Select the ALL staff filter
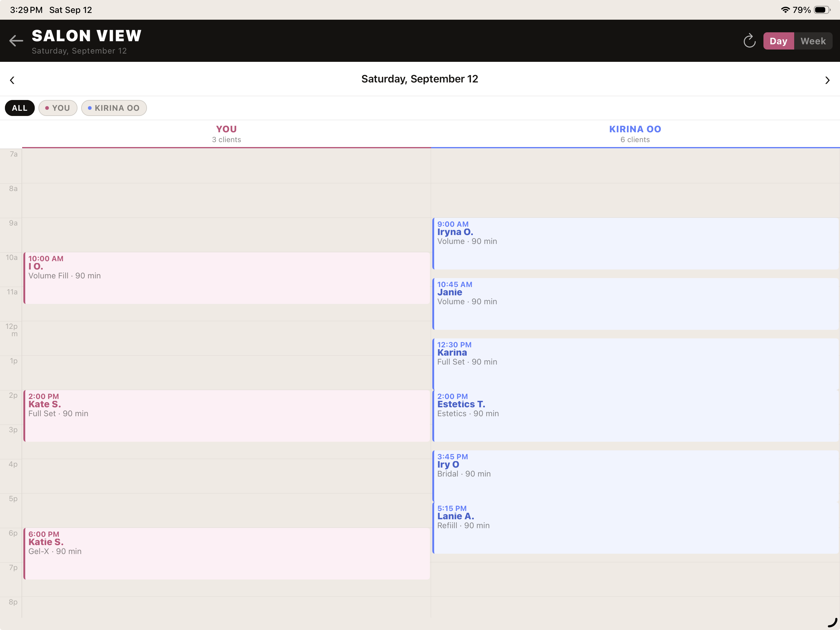 pyautogui.click(x=20, y=108)
